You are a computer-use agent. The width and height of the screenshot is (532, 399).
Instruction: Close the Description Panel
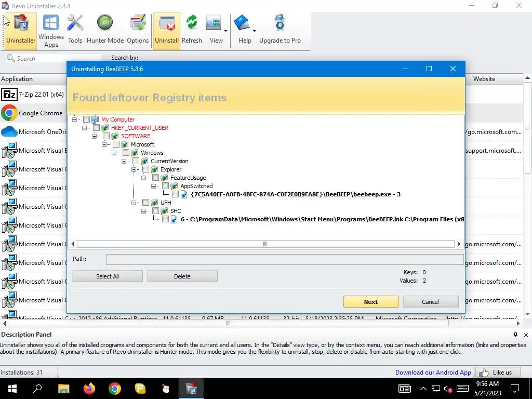tap(526, 335)
